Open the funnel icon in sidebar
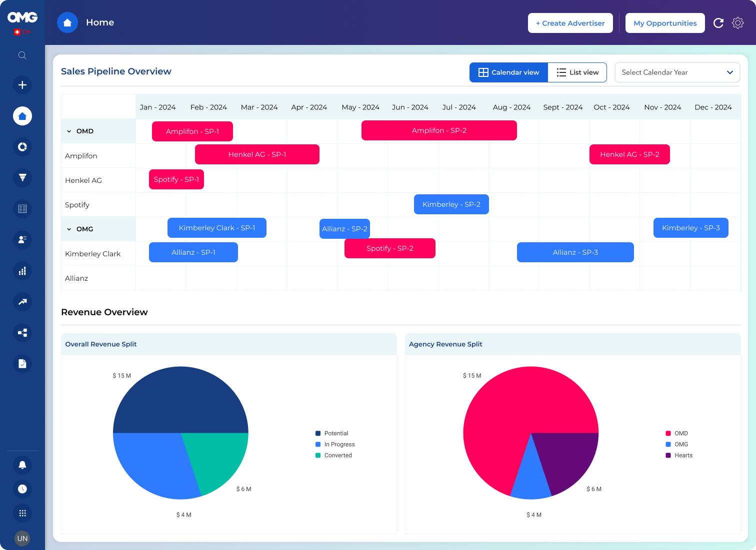This screenshot has height=550, width=756. click(22, 178)
